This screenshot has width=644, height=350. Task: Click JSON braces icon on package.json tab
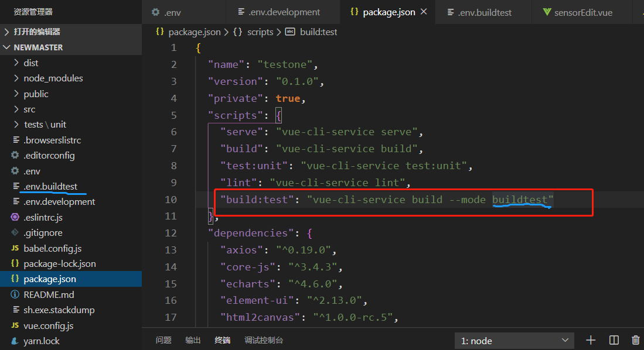pos(354,12)
